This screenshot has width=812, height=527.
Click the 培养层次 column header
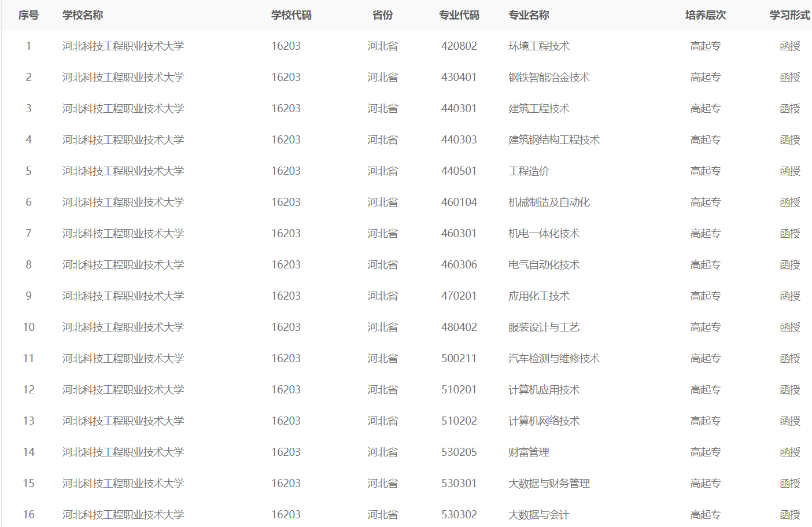(x=706, y=15)
